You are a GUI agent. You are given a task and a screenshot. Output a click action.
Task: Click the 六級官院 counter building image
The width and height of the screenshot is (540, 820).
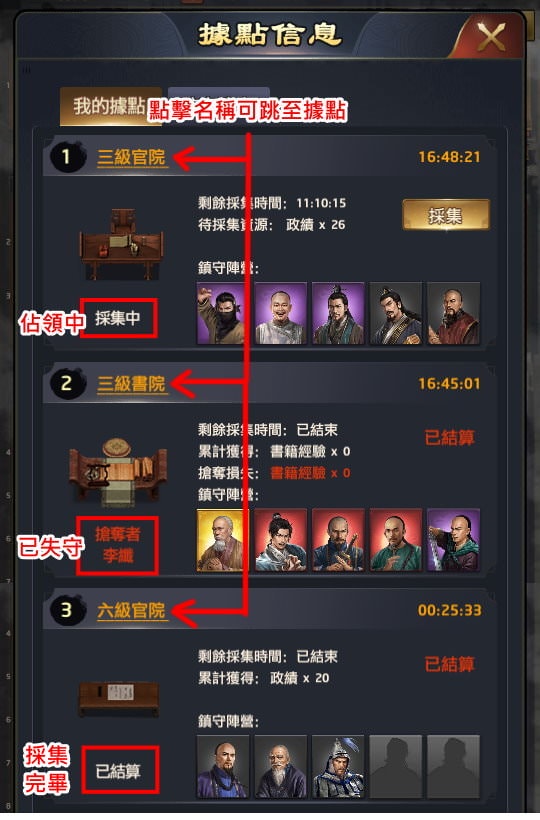click(119, 697)
